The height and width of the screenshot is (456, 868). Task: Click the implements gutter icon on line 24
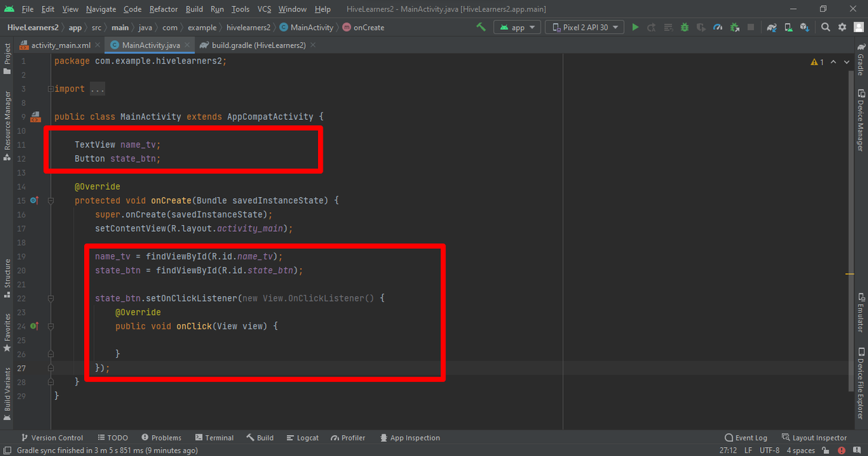(x=34, y=327)
